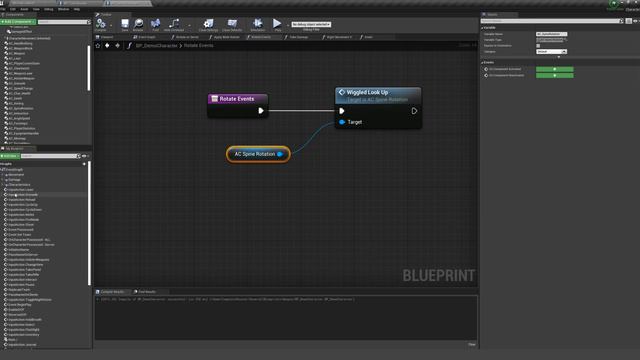Click the Add New button in My Blueprint
Image resolution: width=640 pixels, height=360 pixels.
9,156
